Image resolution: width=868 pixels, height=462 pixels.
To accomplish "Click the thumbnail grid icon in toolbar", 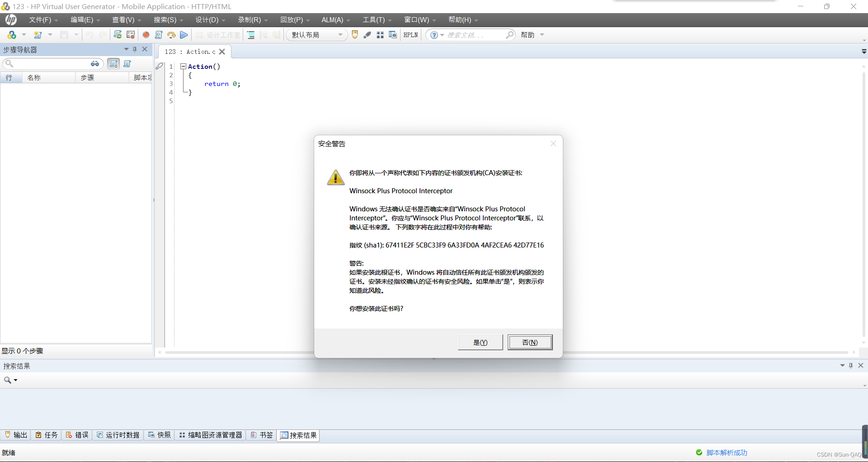I will [380, 35].
